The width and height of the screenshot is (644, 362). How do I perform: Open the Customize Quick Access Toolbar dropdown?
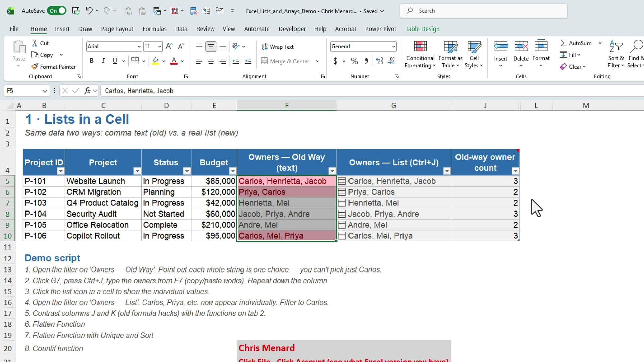[232, 11]
